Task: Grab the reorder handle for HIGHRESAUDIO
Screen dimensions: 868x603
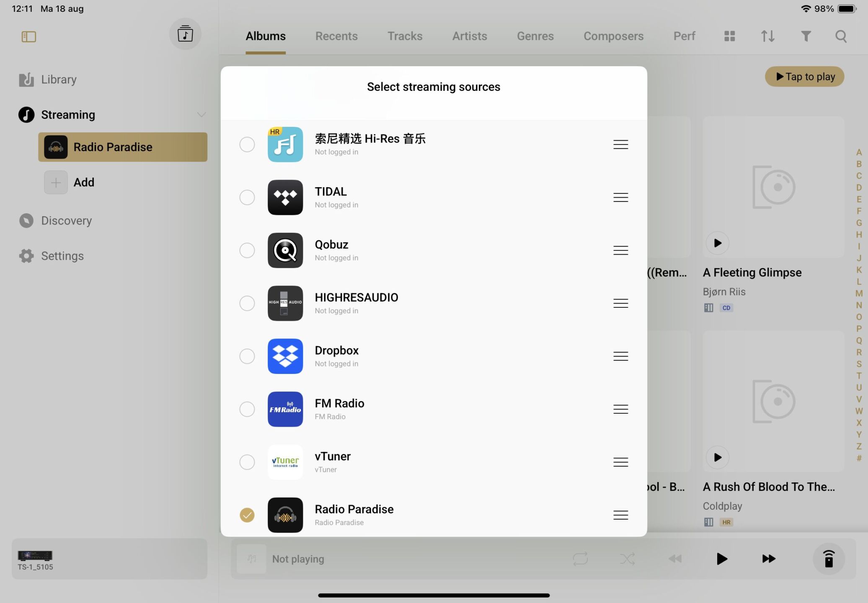Action: coord(620,303)
